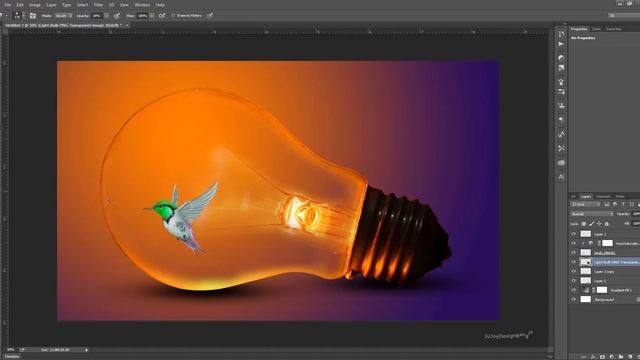Open the eraser Mode dropdown
Image resolution: width=640 pixels, height=360 pixels.
63,16
